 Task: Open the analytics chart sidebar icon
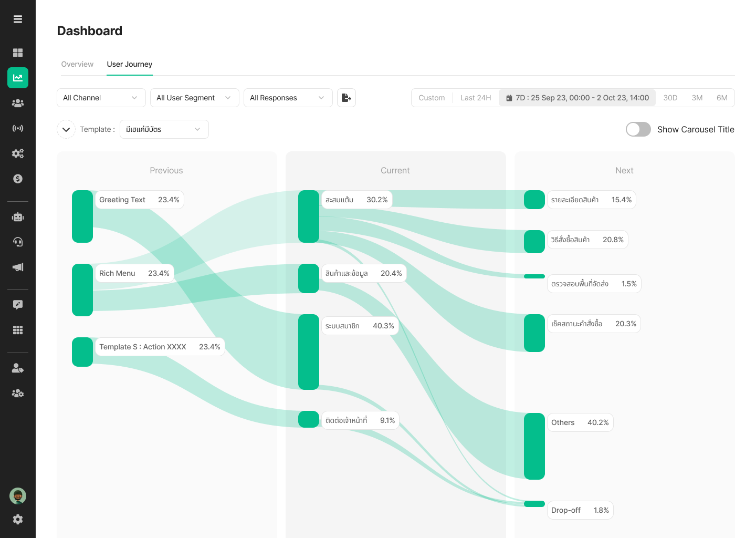(18, 78)
